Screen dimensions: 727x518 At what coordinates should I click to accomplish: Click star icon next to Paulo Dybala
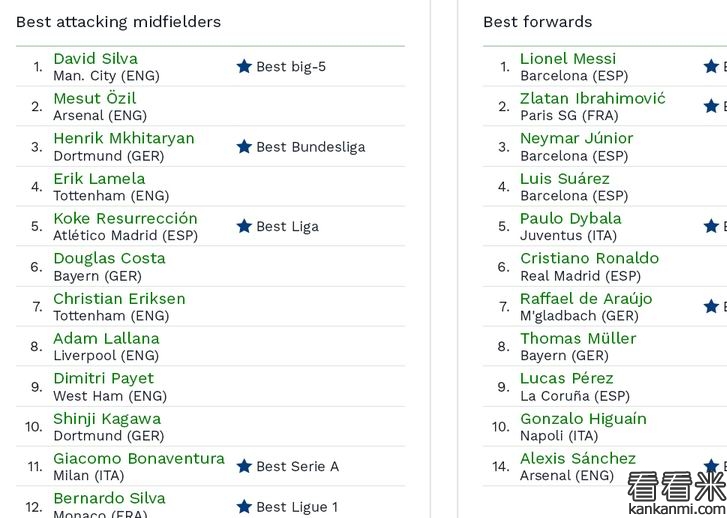click(711, 226)
